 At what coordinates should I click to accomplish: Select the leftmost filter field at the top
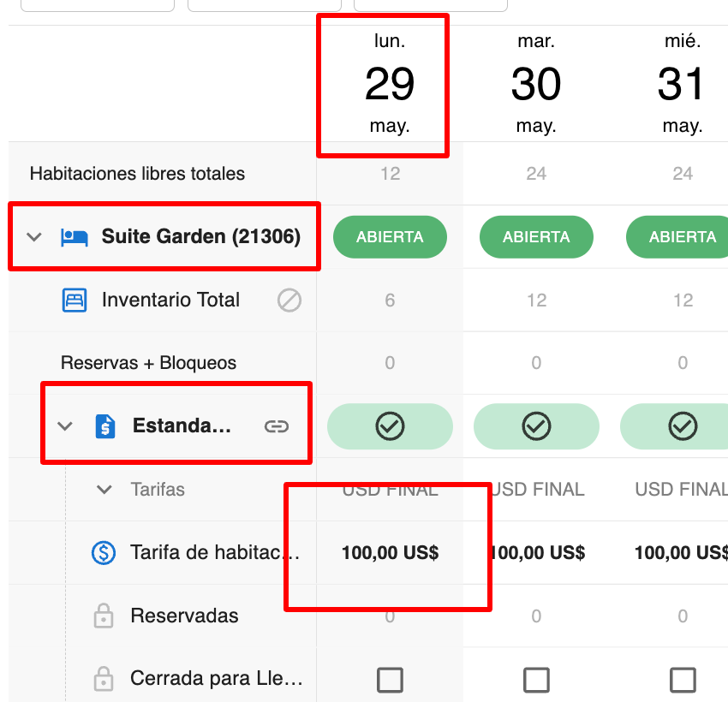(97, 4)
